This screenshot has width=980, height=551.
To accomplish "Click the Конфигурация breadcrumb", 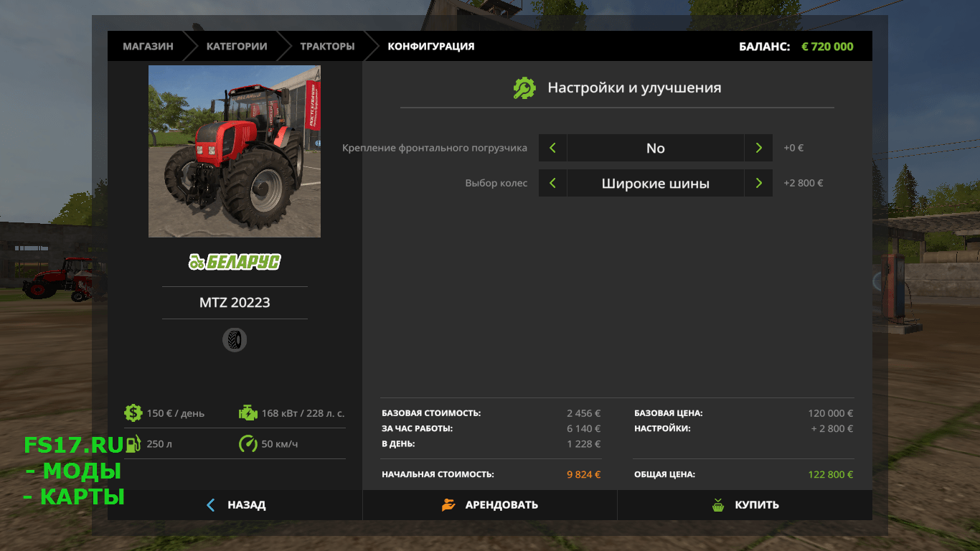I will pos(431,46).
